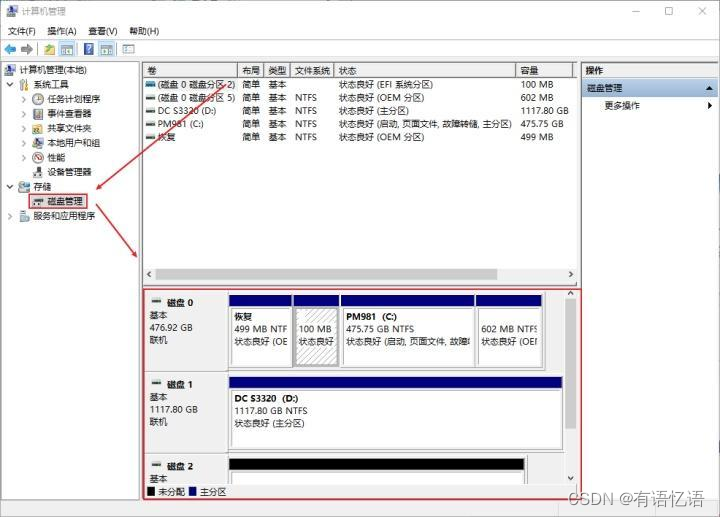
Task: Click the disk view scrollbar up arrow
Action: pyautogui.click(x=570, y=293)
